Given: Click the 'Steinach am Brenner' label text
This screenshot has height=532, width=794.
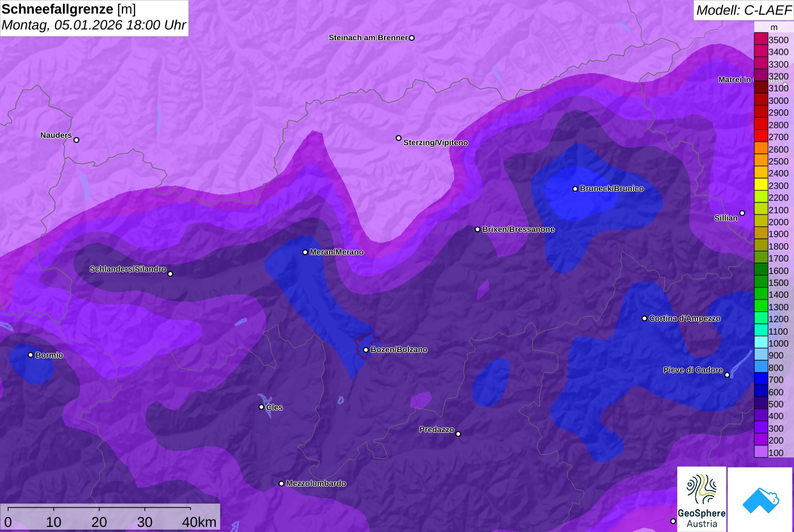Looking at the screenshot, I should 368,37.
